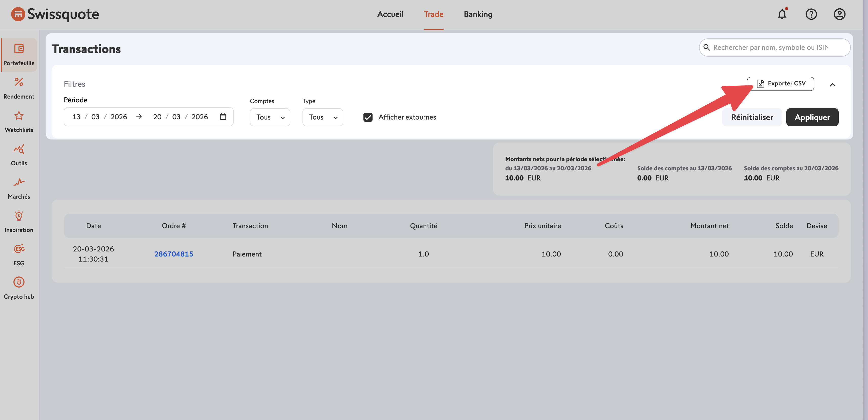
Task: Open the help question mark icon
Action: click(811, 14)
